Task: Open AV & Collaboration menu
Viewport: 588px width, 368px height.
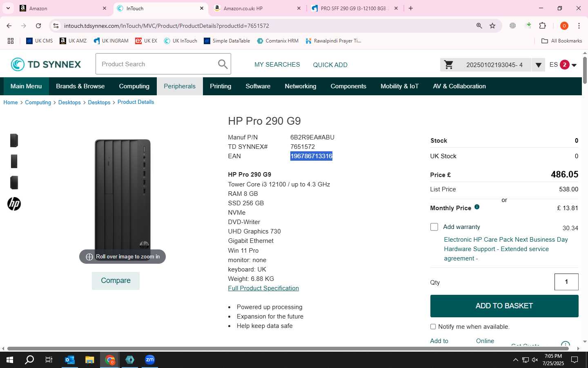Action: (459, 86)
